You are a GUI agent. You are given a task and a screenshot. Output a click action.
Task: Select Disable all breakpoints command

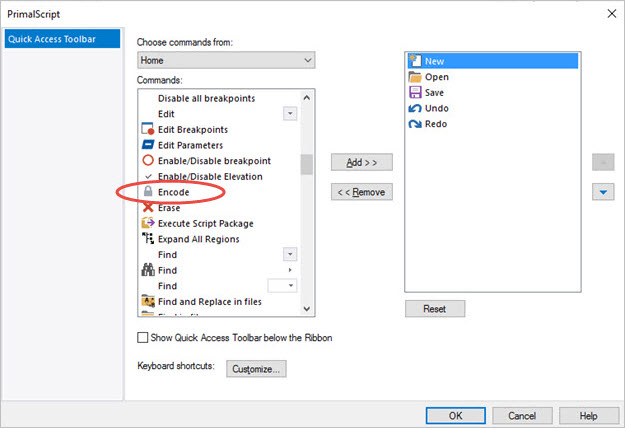(219, 98)
